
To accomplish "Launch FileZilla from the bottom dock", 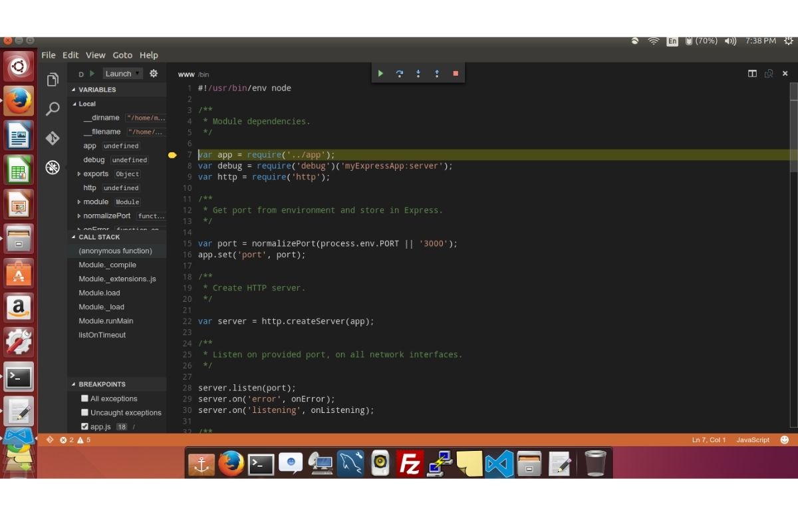I will (410, 464).
